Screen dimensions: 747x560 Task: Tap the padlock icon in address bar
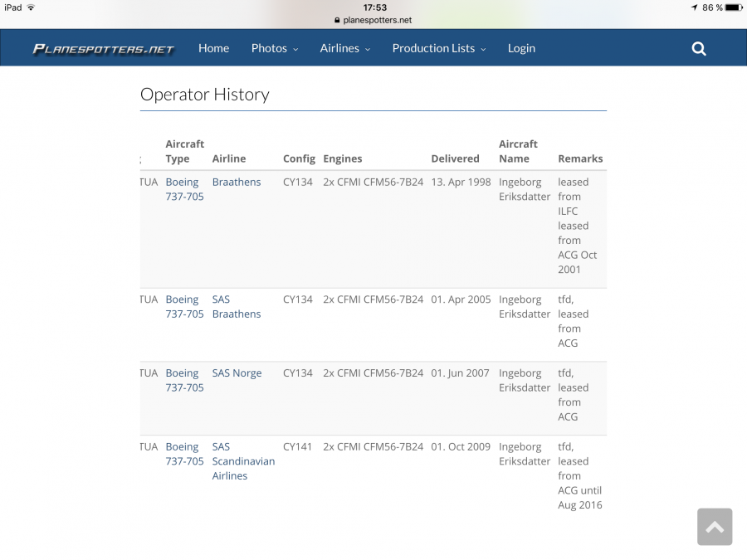tap(337, 20)
